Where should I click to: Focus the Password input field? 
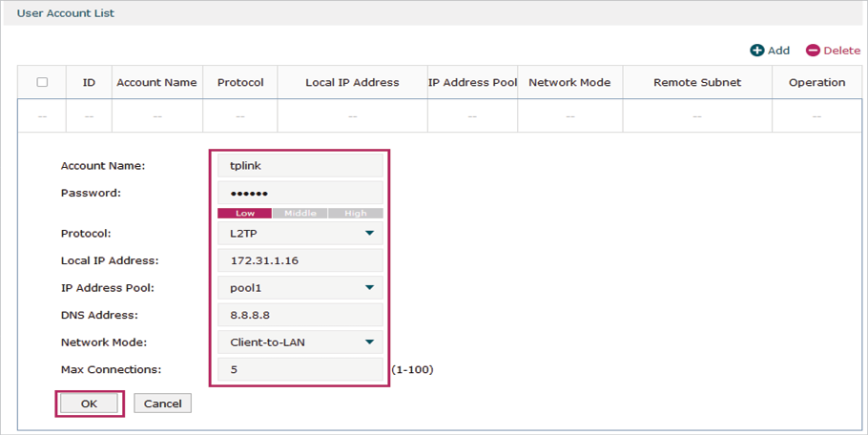pos(300,193)
